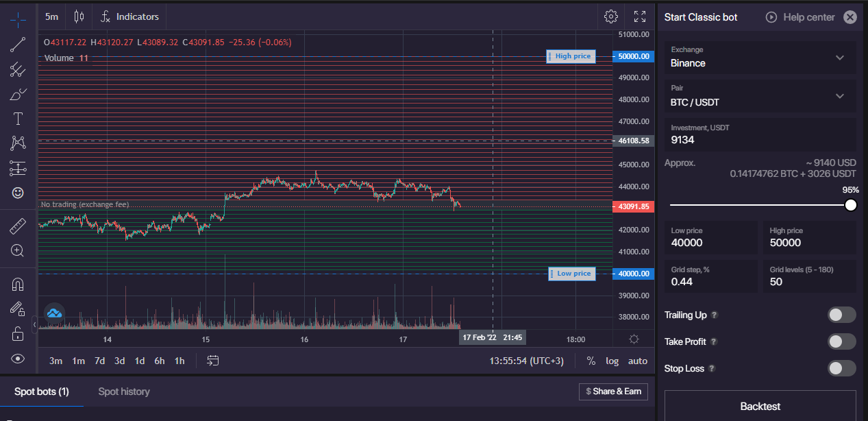Select the ruler measure tool
Screen dimensions: 868x421
(x=18, y=226)
